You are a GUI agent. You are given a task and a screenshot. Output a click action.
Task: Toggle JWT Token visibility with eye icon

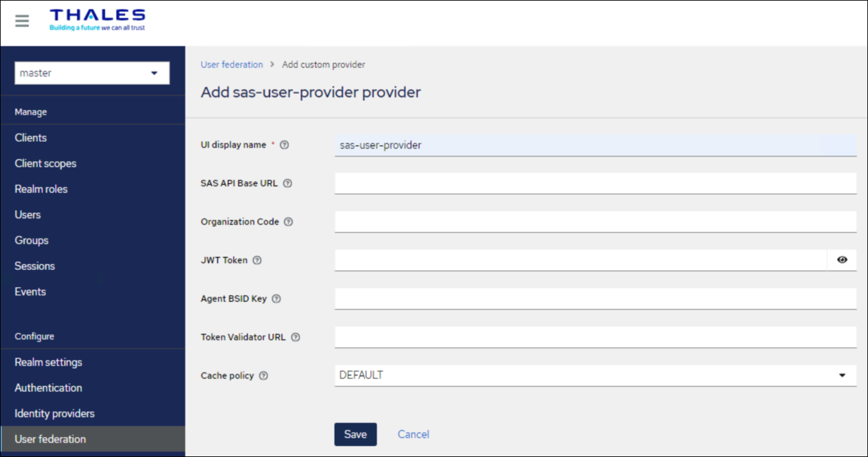pyautogui.click(x=842, y=260)
